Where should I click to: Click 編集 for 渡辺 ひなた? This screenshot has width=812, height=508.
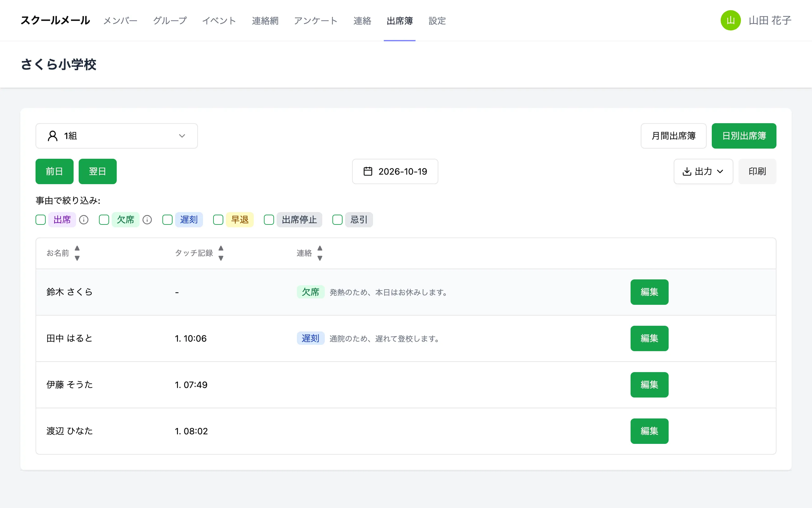649,431
